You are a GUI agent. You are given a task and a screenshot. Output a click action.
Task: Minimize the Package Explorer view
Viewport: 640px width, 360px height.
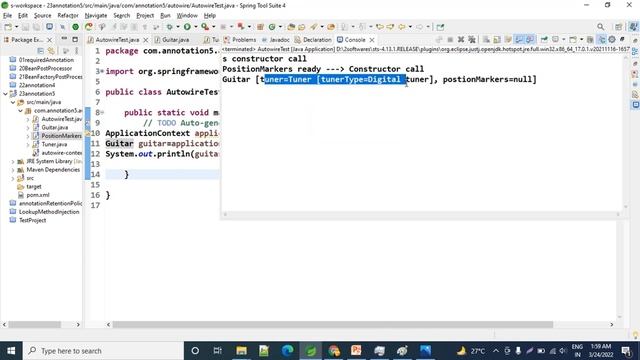click(64, 40)
